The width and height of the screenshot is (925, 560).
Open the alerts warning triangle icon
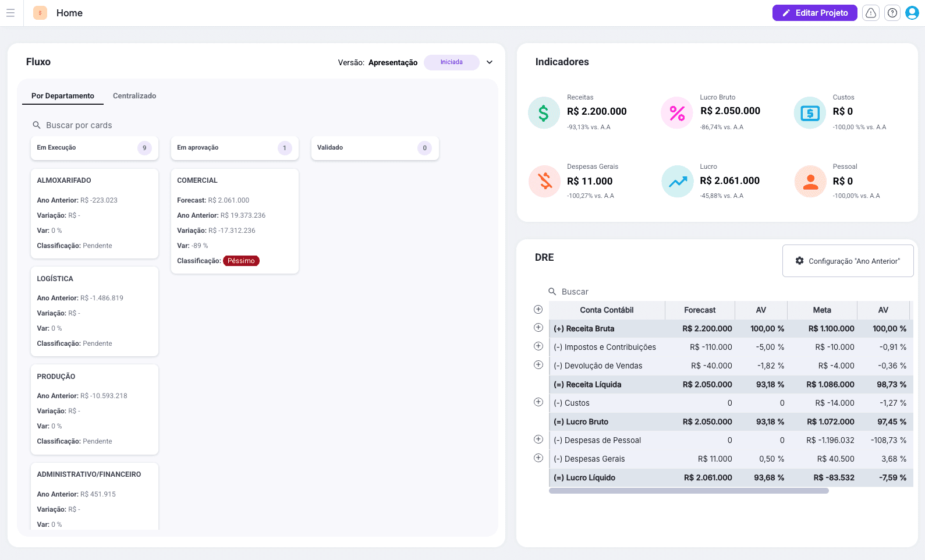[x=871, y=13]
